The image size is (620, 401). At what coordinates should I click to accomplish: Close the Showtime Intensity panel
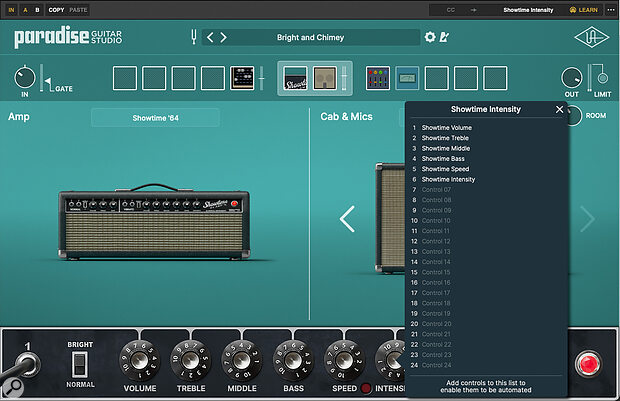pyautogui.click(x=559, y=109)
